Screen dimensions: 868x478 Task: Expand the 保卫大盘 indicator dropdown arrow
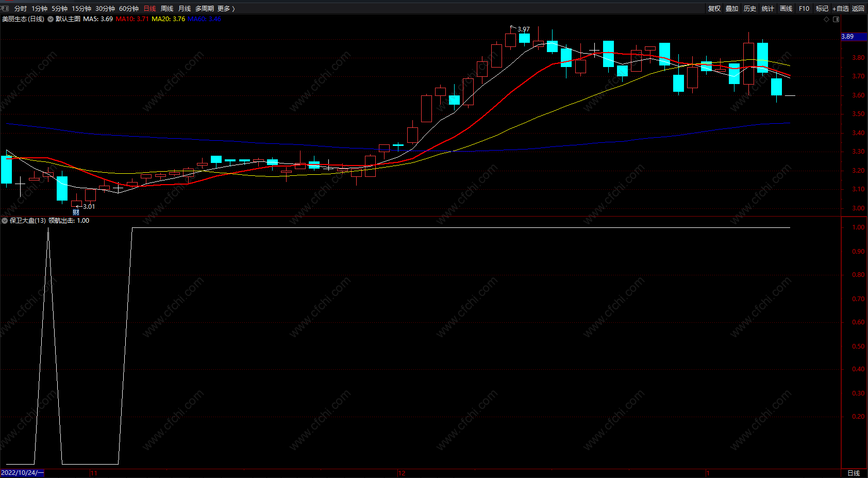[5, 221]
